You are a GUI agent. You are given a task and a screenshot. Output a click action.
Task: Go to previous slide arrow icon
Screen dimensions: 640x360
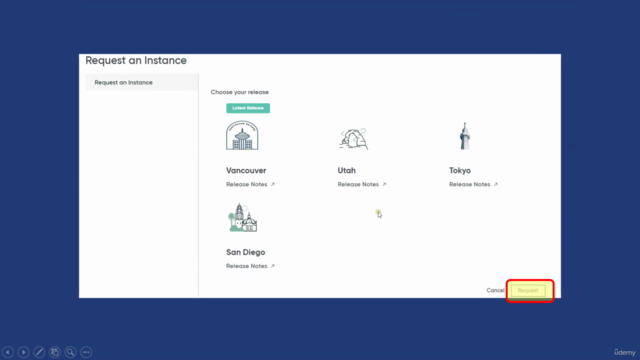pyautogui.click(x=8, y=352)
